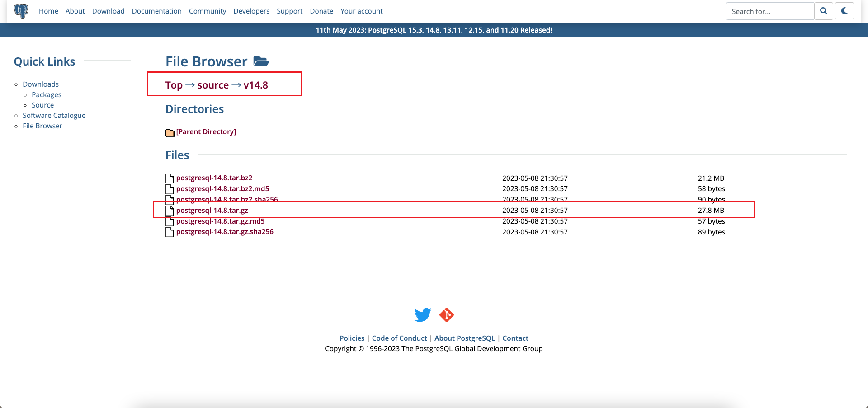Click the Quick Links sidebar heading
The image size is (868, 408).
[45, 61]
